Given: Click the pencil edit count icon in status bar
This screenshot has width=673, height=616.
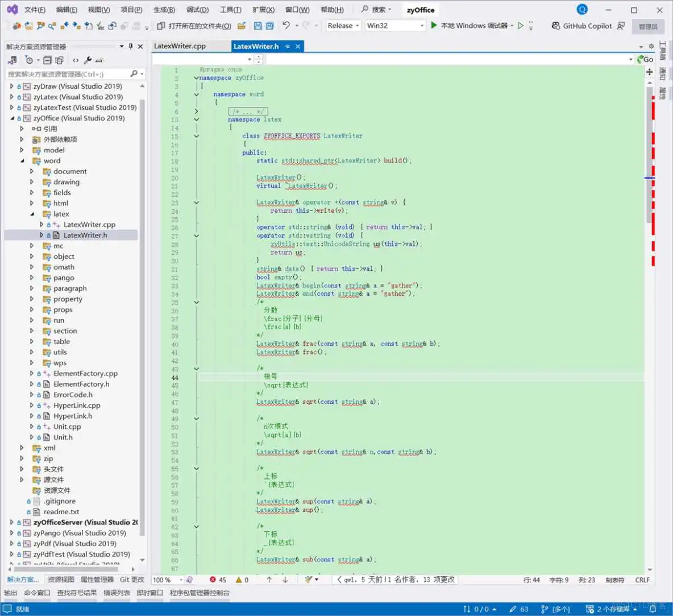Looking at the screenshot, I should click(514, 609).
